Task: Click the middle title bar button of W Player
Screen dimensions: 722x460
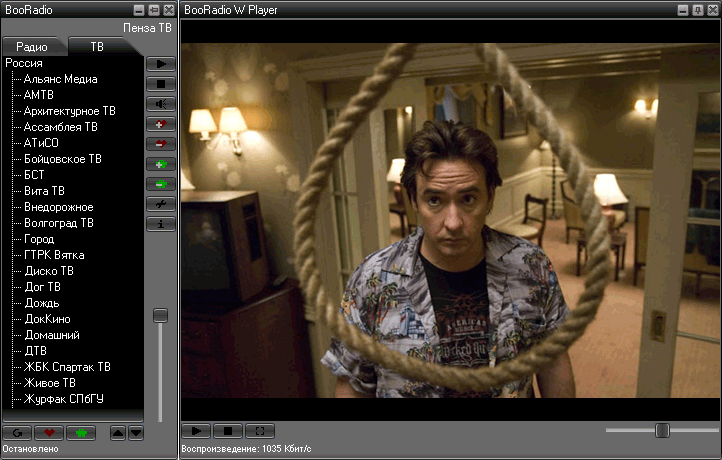Action: point(698,10)
